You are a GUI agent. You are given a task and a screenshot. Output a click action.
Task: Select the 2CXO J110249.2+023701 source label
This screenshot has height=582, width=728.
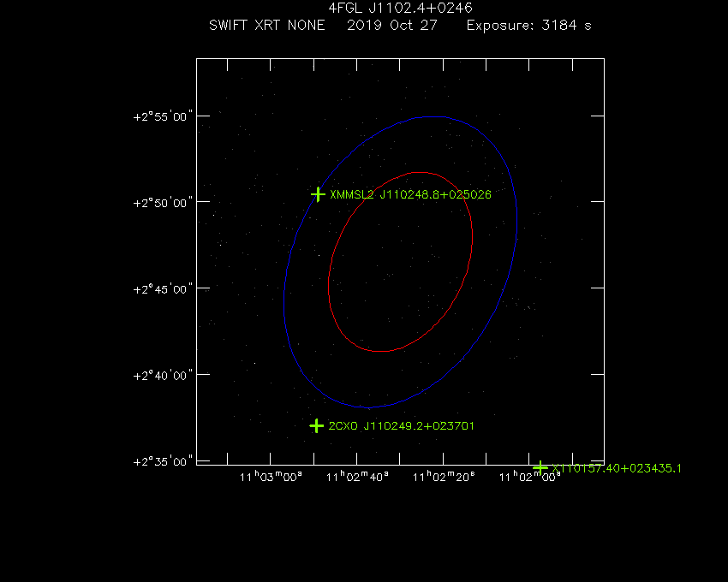(402, 425)
